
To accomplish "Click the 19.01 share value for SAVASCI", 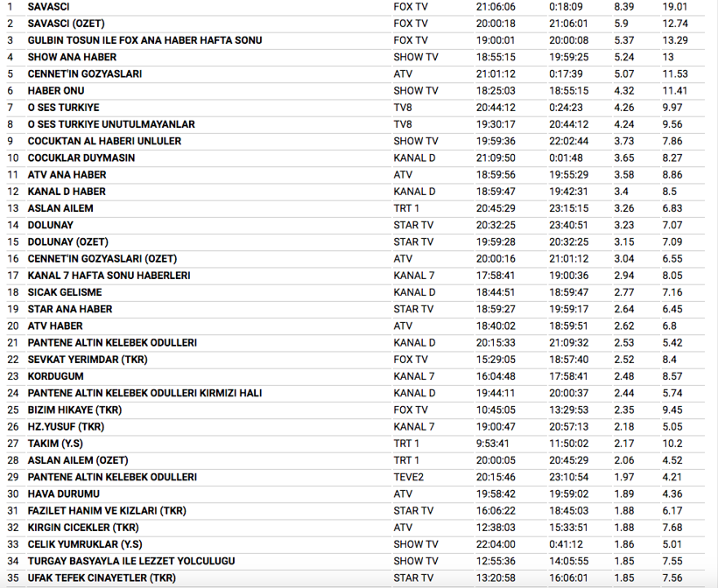I will click(x=674, y=7).
